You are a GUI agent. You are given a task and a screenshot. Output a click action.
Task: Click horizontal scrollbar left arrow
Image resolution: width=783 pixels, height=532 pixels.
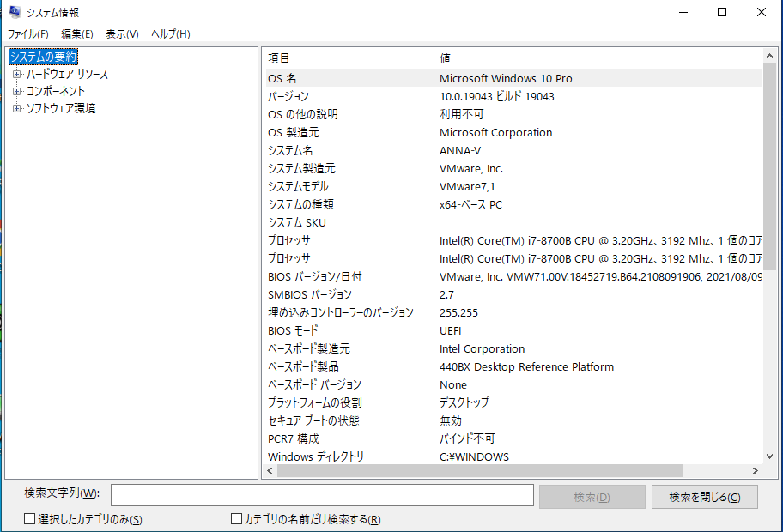pyautogui.click(x=270, y=470)
